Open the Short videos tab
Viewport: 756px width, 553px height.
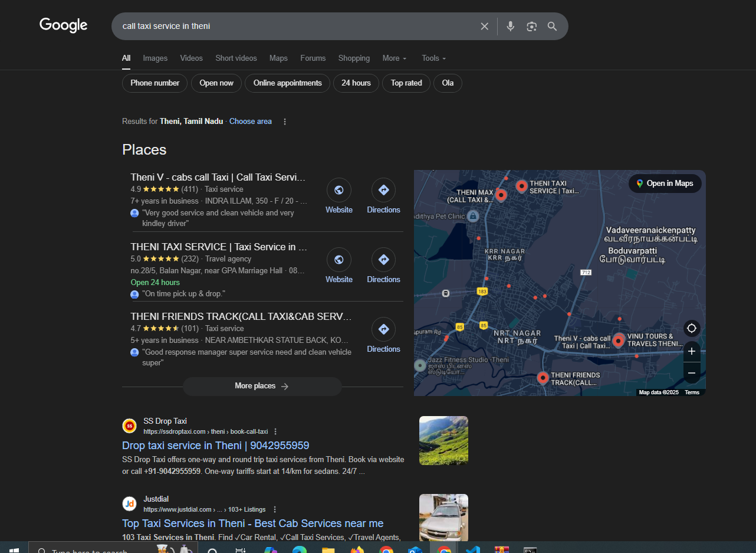pyautogui.click(x=236, y=58)
